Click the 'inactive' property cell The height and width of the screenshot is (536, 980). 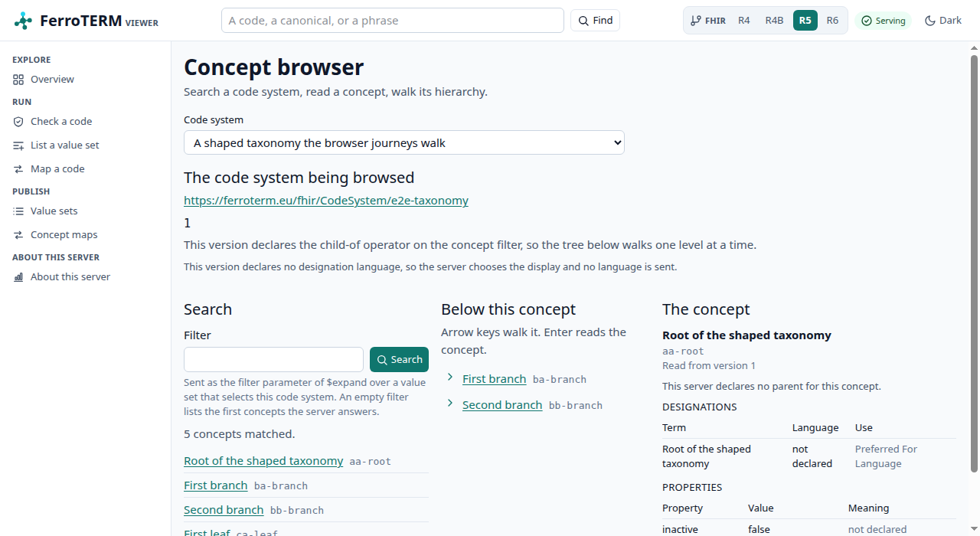coord(680,530)
